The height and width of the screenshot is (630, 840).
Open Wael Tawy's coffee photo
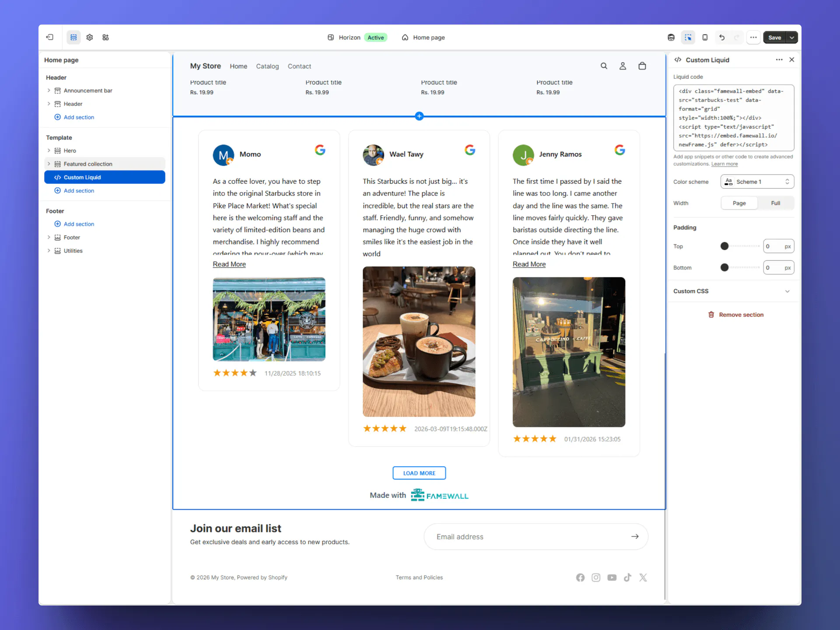pos(419,342)
